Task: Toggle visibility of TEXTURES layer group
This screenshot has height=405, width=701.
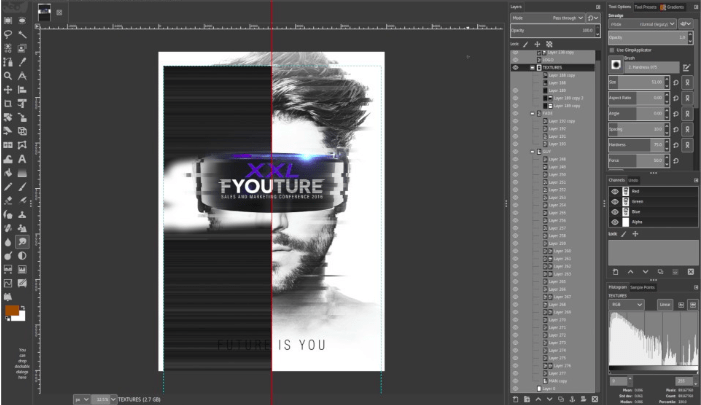Action: 515,68
